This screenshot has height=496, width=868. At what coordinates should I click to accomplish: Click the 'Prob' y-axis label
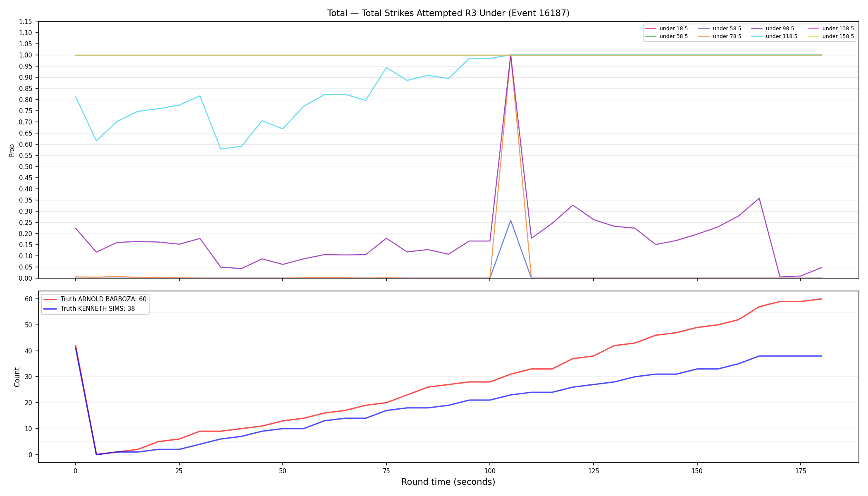tap(12, 150)
